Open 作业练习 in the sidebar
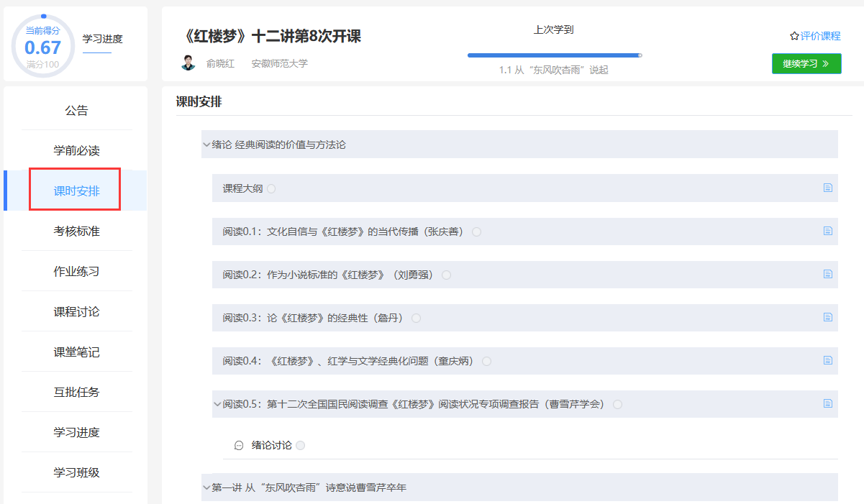The width and height of the screenshot is (864, 504). pos(76,271)
